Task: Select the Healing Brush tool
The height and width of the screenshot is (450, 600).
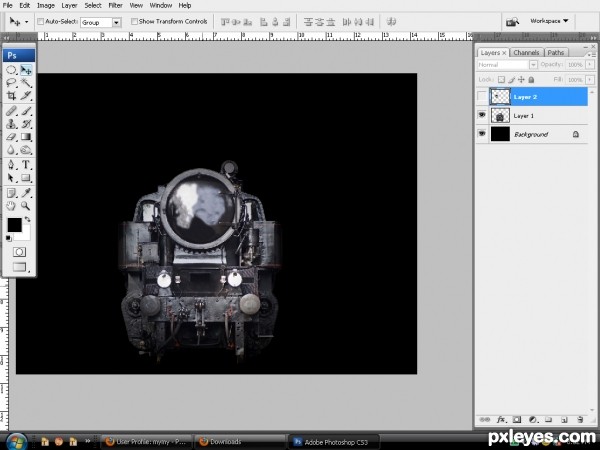Action: (x=11, y=111)
